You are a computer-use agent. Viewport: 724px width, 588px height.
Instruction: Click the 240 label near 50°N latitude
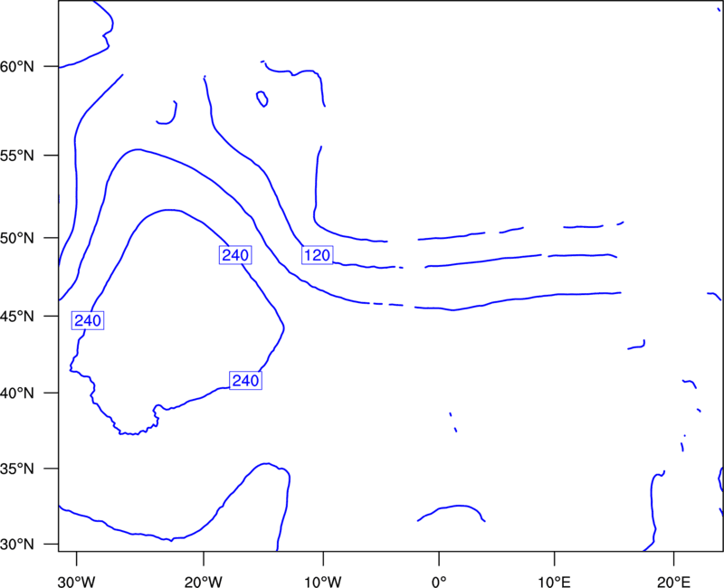[x=235, y=255]
